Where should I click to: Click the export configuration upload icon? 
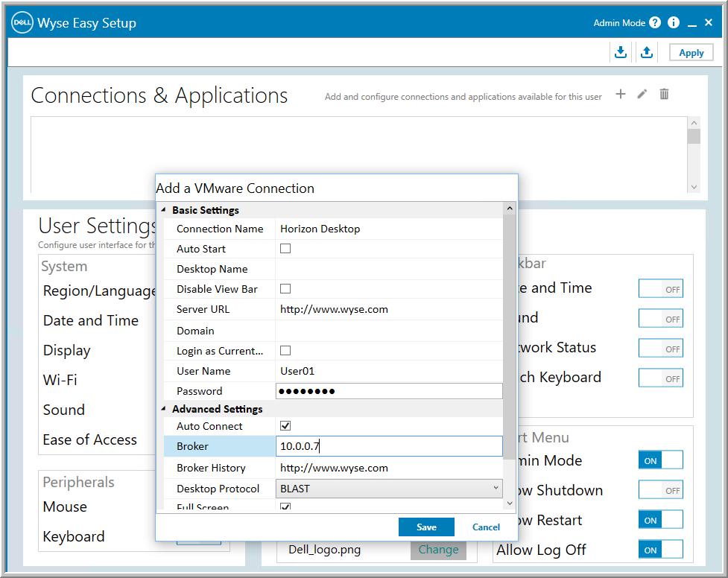point(646,52)
